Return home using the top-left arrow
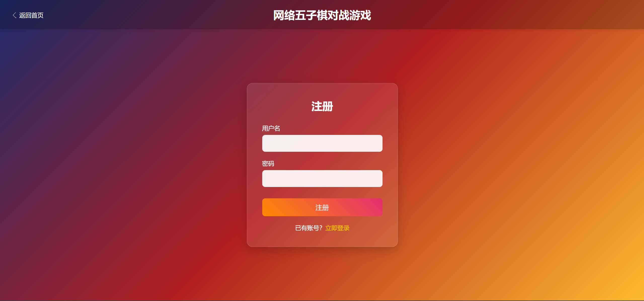Viewport: 644px width, 301px height. coord(15,15)
